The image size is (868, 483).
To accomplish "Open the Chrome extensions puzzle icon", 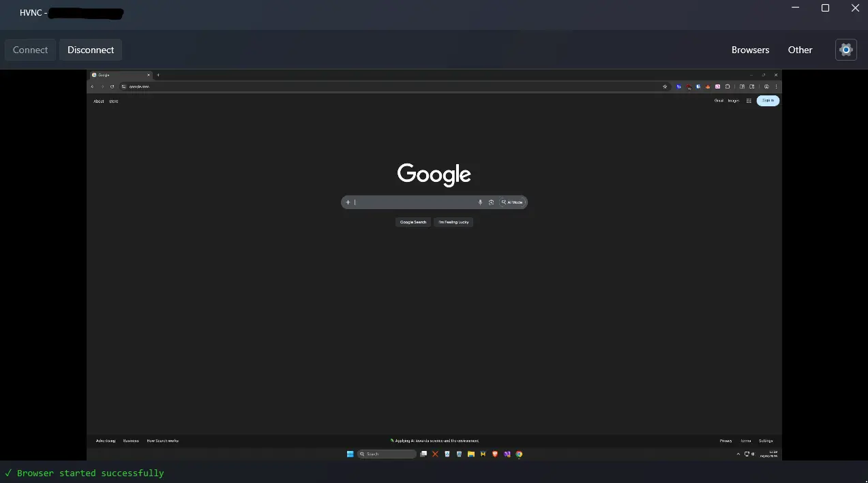I will coord(728,87).
